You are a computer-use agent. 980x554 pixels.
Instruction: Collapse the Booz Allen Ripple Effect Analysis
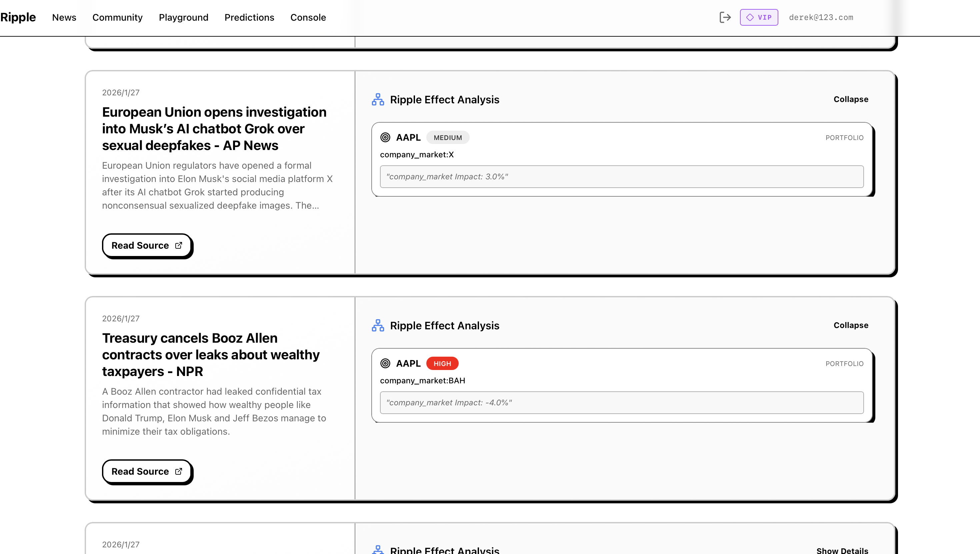[x=851, y=325]
